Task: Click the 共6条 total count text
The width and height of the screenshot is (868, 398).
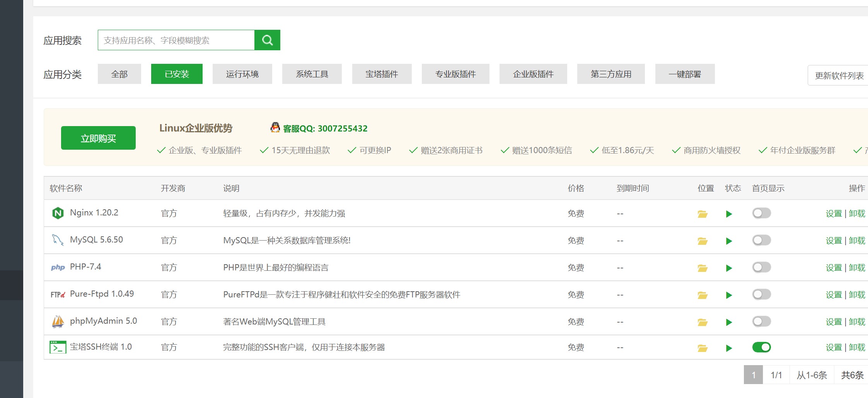Action: tap(852, 375)
